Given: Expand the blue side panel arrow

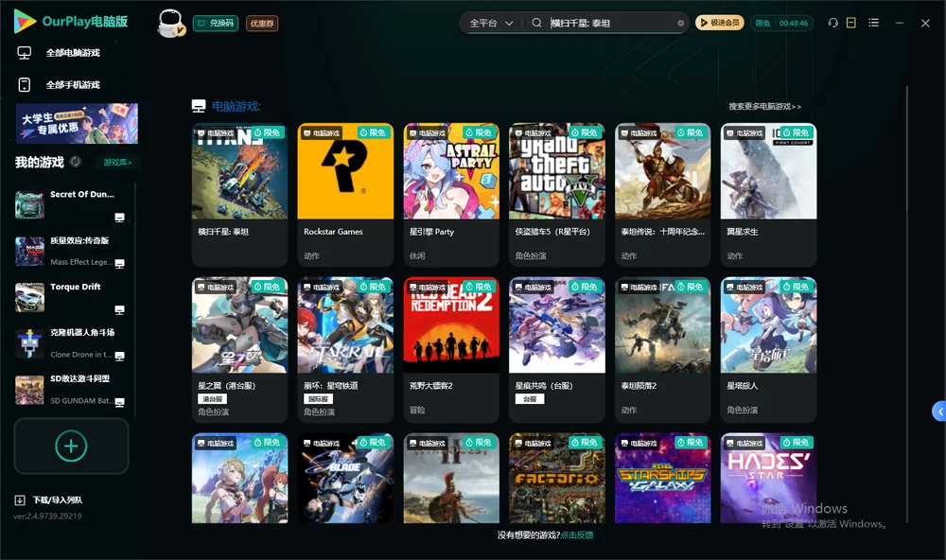Looking at the screenshot, I should pos(939,411).
